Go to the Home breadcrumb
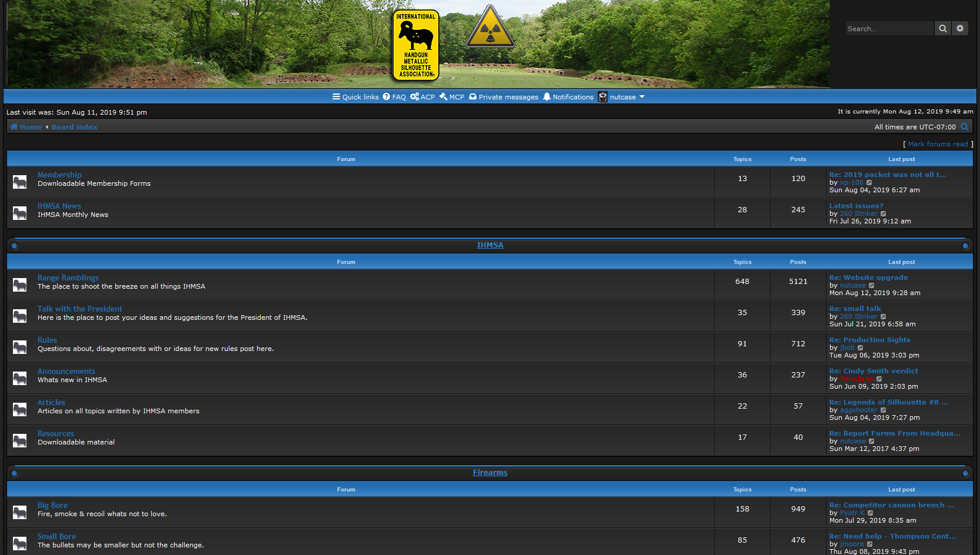The image size is (980, 555). click(x=26, y=127)
